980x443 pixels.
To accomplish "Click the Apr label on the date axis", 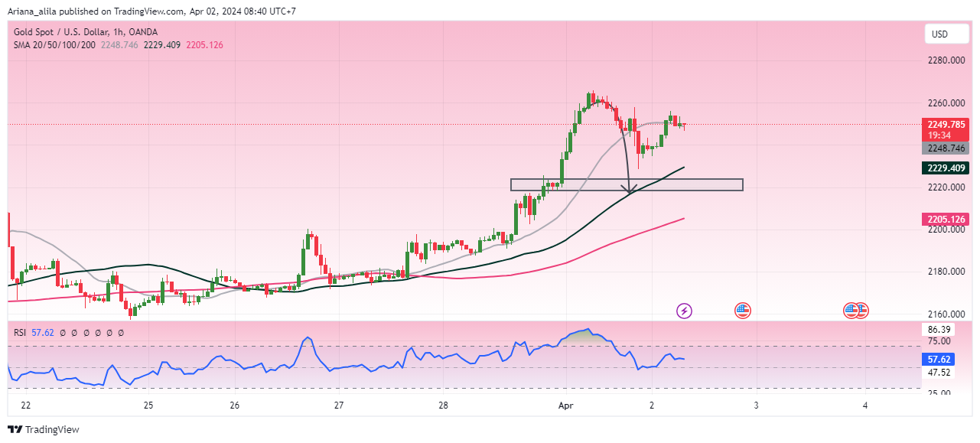I will (x=565, y=405).
